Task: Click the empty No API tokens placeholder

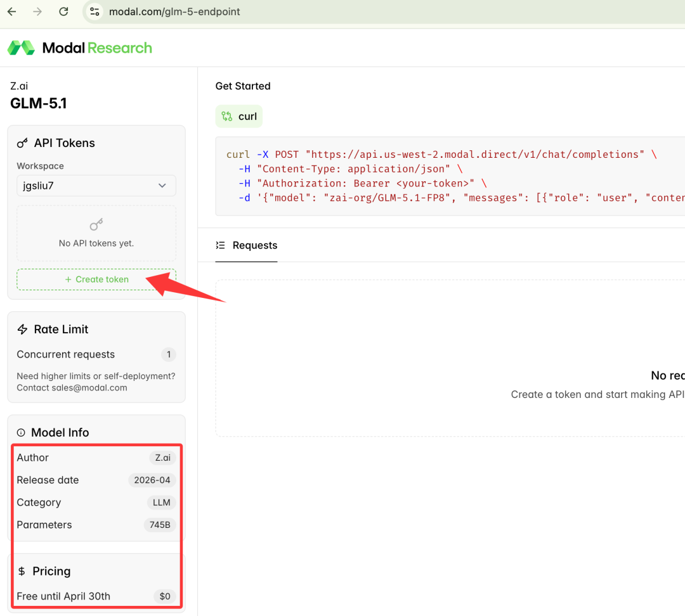Action: coord(96,233)
